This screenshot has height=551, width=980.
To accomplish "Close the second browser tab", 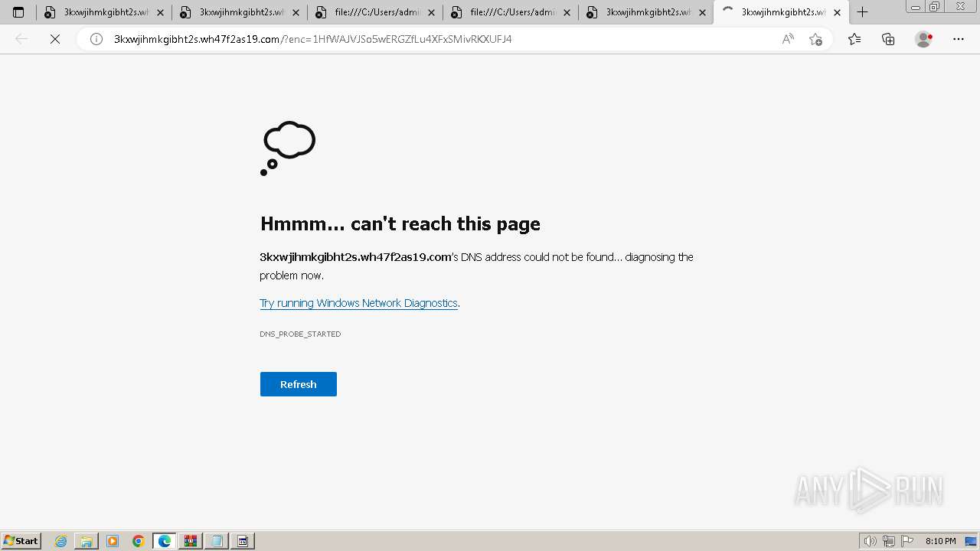I will (x=296, y=12).
